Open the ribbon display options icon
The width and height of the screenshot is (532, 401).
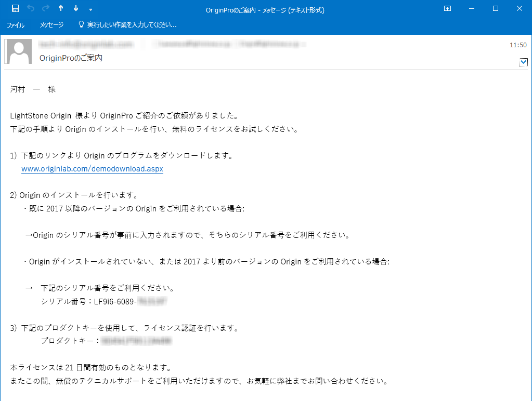point(448,8)
